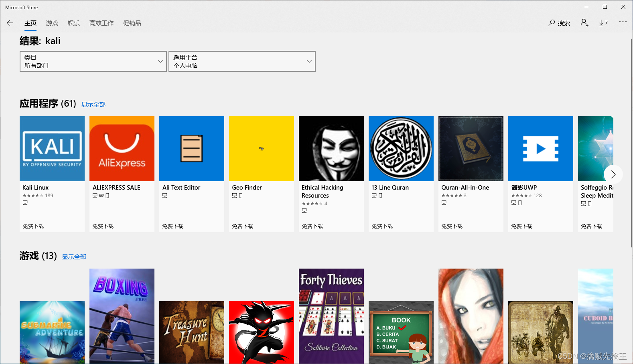Open the red ninja game thumbnail

coord(262,332)
